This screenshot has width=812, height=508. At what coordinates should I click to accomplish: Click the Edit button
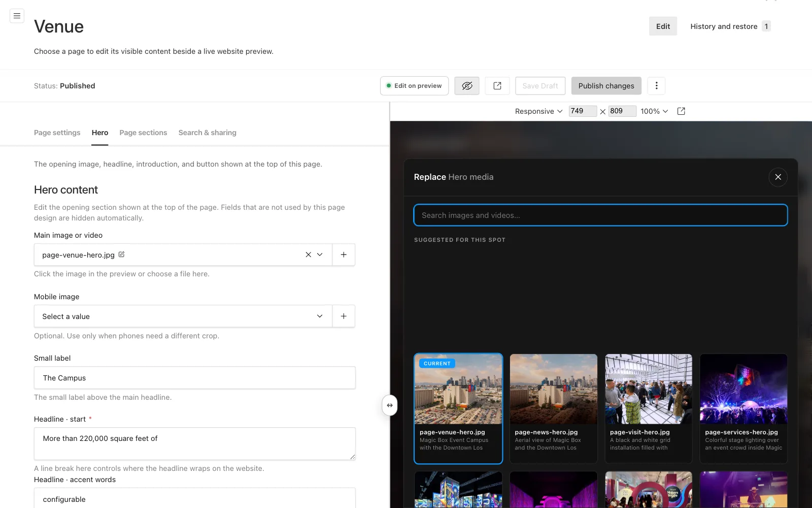[x=663, y=26]
